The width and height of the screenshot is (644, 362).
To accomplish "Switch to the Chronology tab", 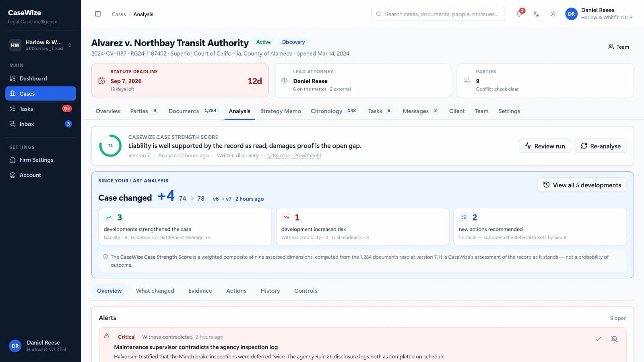I will click(x=334, y=111).
